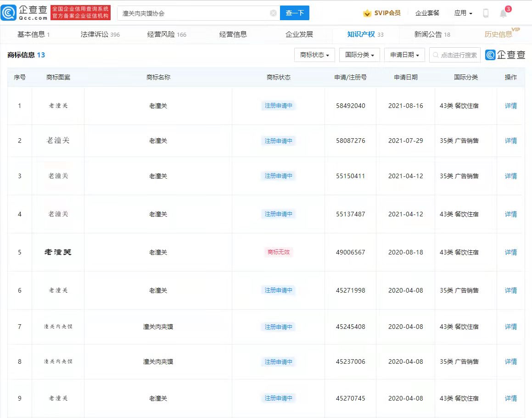Image resolution: width=532 pixels, height=418 pixels.
Task: Click 注册申请中 status in row 1
Action: [279, 106]
